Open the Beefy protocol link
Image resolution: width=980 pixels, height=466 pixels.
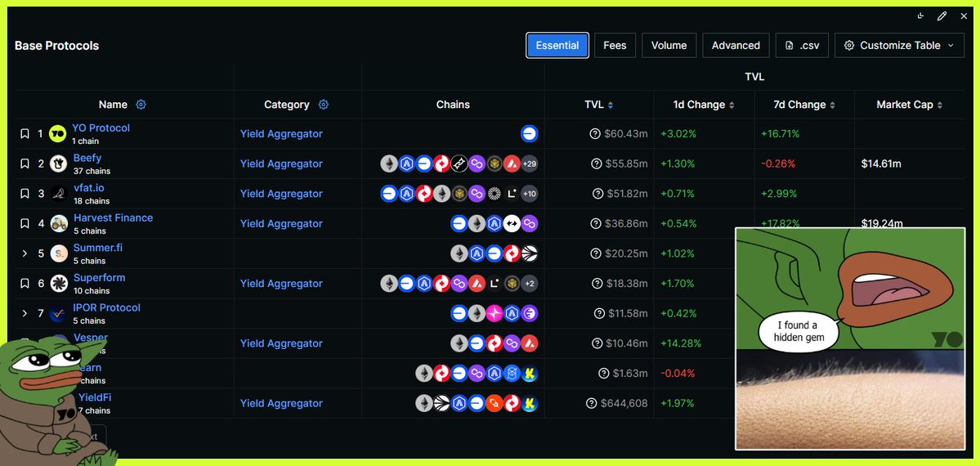point(87,158)
